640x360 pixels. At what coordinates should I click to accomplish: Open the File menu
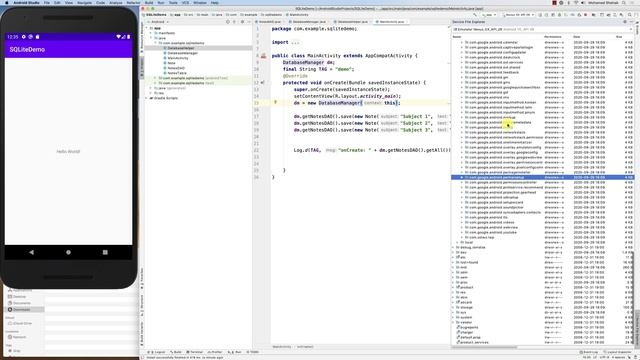coord(47,2)
